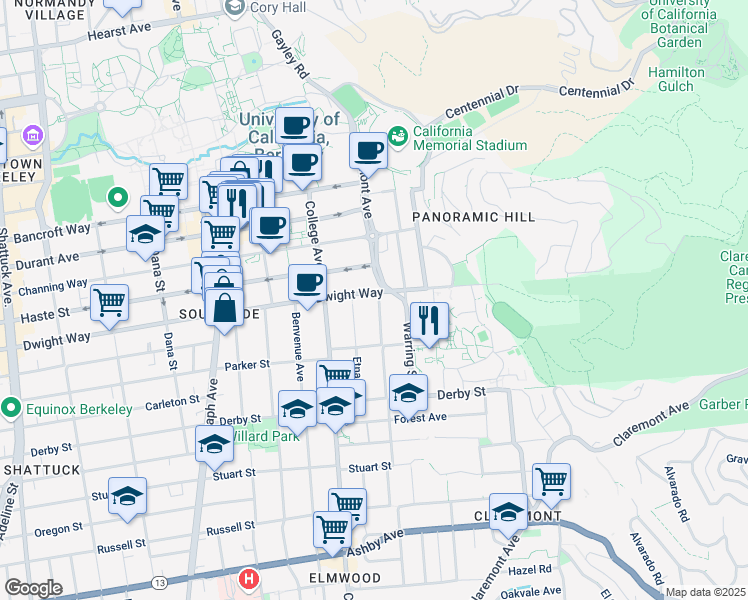Click the restaurant marker on Warring St

click(429, 321)
